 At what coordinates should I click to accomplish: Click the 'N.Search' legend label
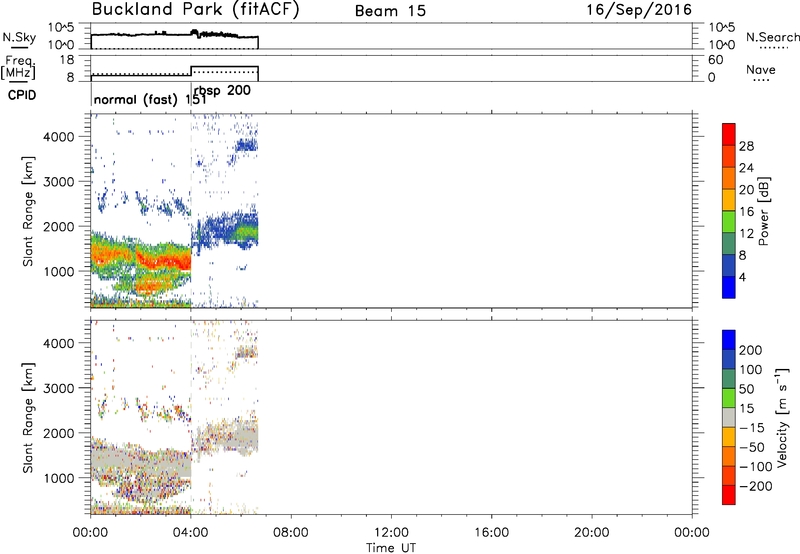coord(772,37)
